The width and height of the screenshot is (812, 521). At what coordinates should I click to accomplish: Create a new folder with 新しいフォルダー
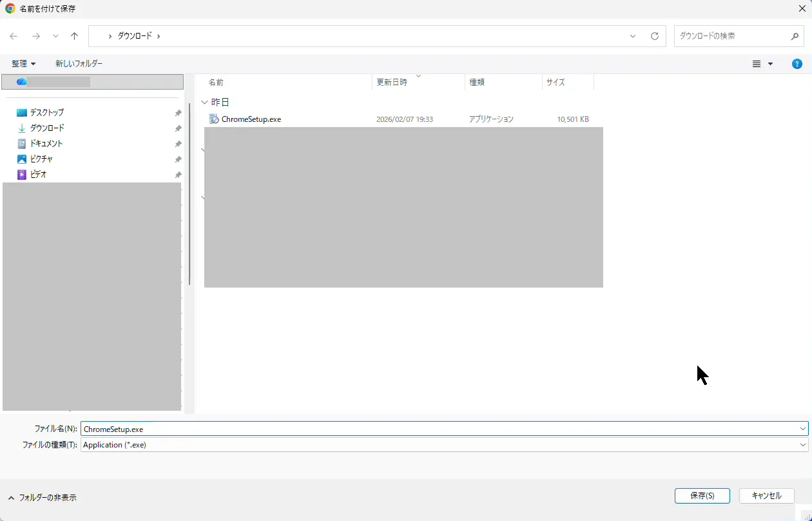tap(79, 64)
